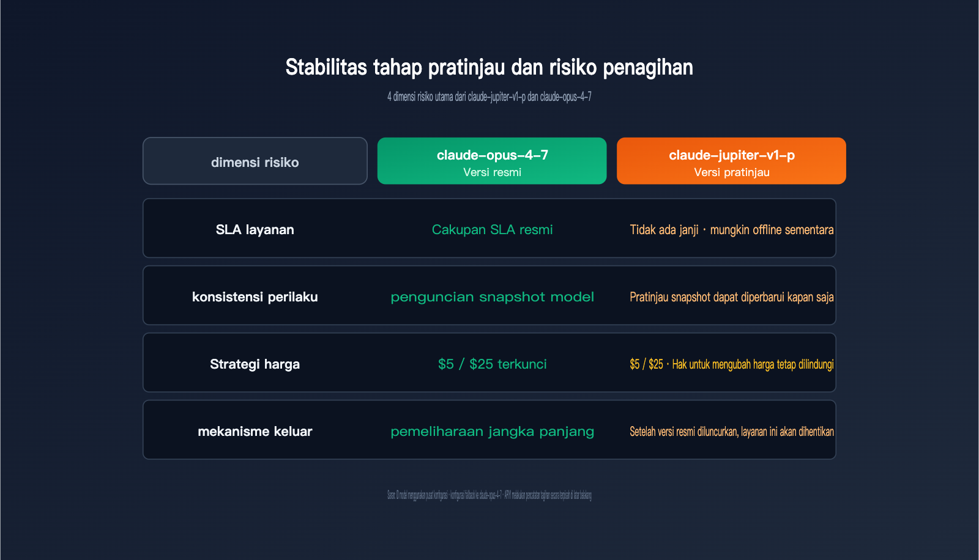Click the 'Versi pratinjau' sublabel

(732, 172)
